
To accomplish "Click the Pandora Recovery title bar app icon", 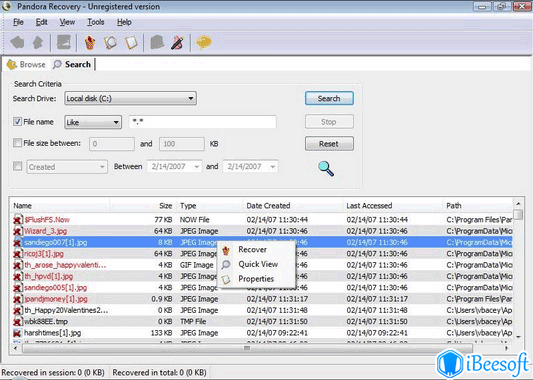I will 7,6.
